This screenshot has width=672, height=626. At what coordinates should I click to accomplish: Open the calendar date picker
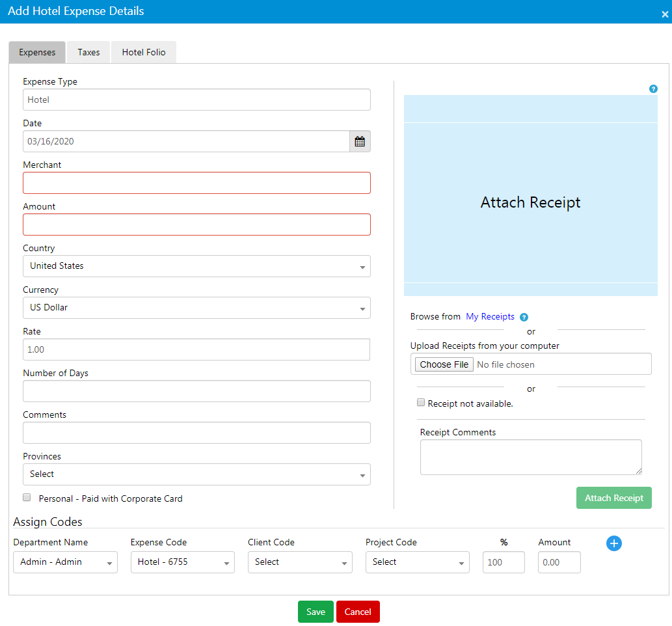[360, 141]
